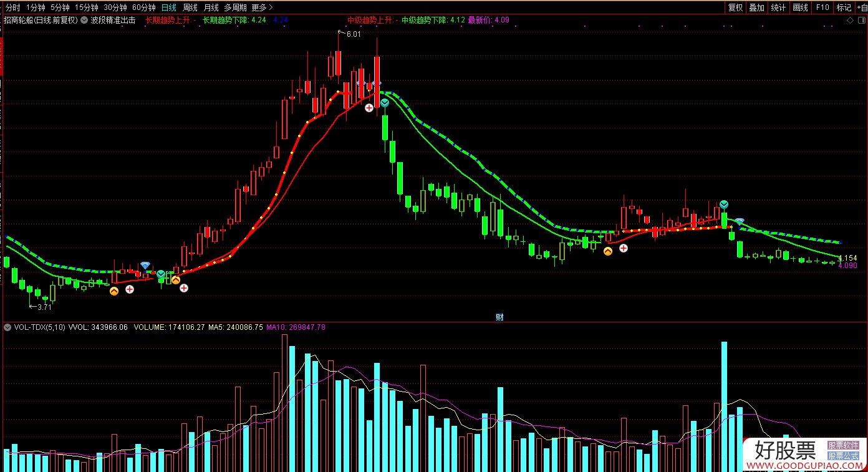The image size is (868, 472).
Task: Click the tallest cyan volume bar
Action: click(724, 407)
